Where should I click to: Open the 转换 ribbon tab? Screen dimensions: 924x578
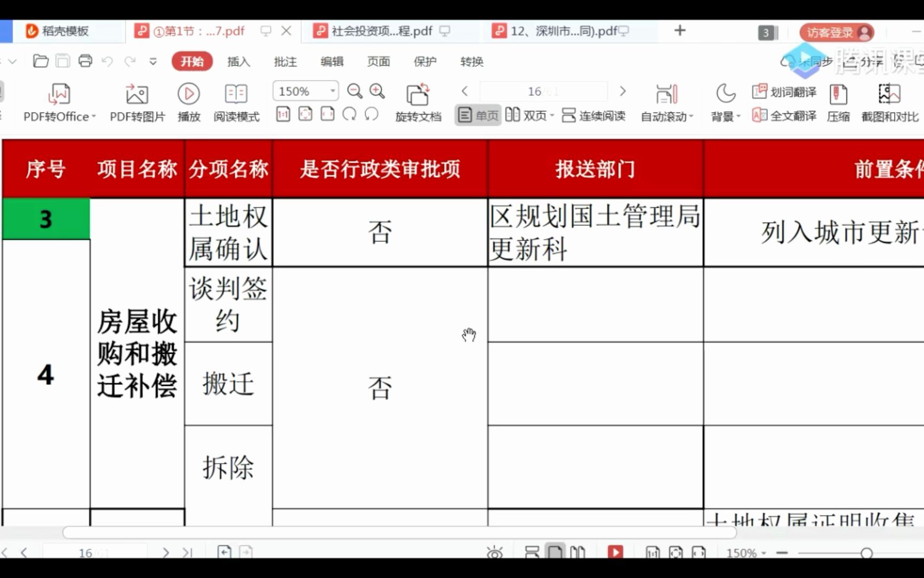coord(472,62)
